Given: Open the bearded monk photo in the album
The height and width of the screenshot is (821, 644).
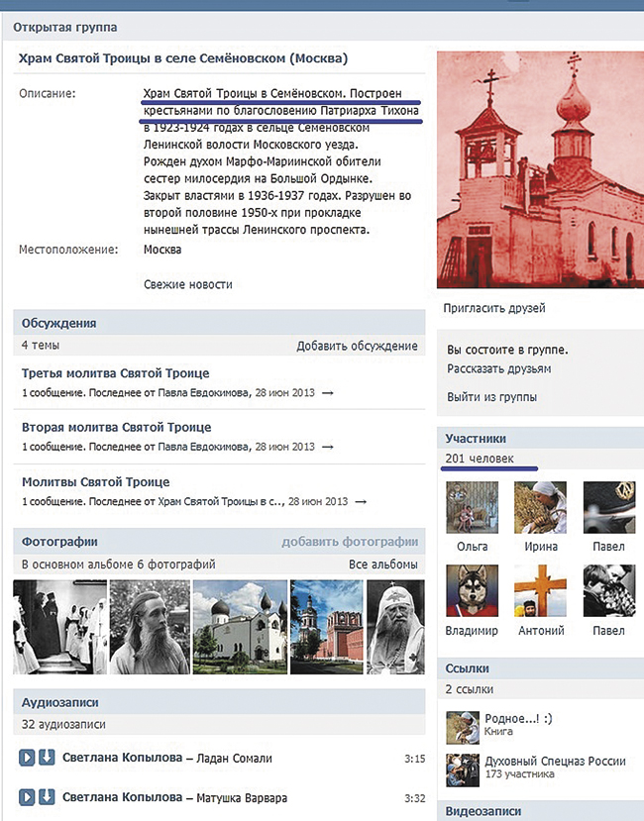Looking at the screenshot, I should tap(150, 627).
